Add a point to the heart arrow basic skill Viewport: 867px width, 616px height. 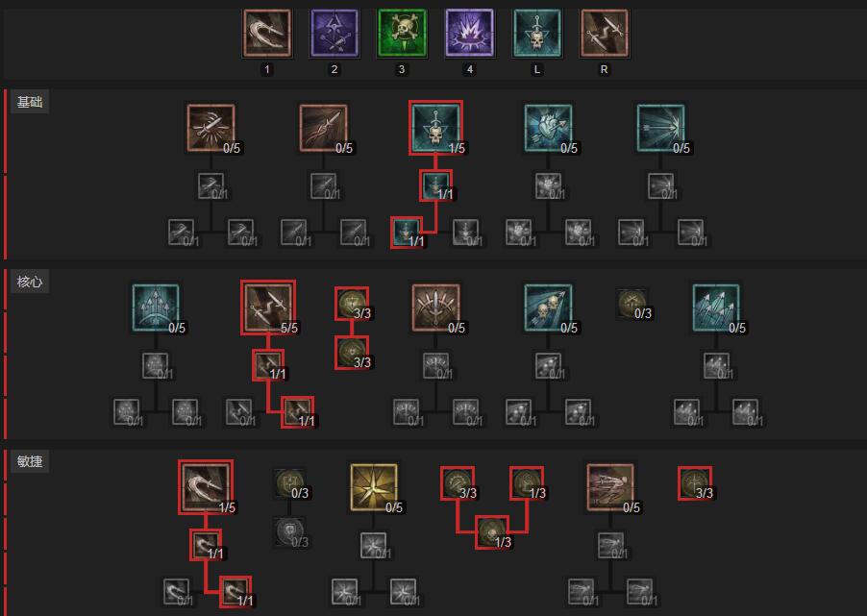[549, 128]
